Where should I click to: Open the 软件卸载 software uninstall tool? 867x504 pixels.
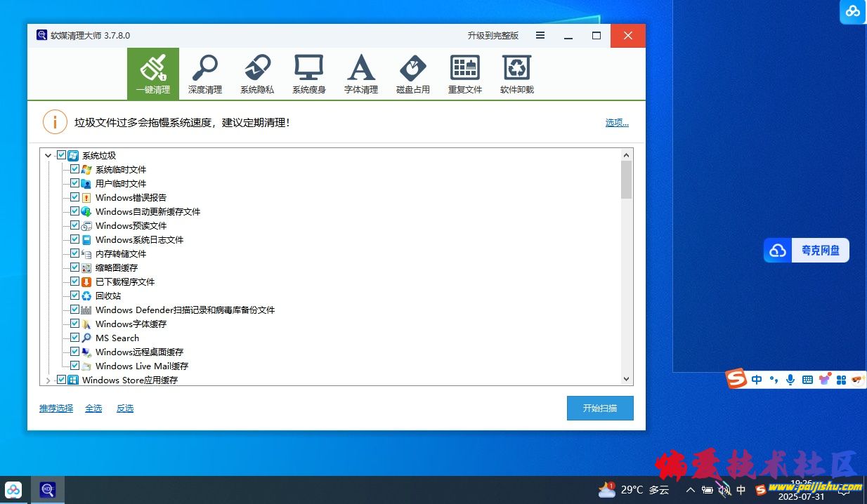coord(517,74)
